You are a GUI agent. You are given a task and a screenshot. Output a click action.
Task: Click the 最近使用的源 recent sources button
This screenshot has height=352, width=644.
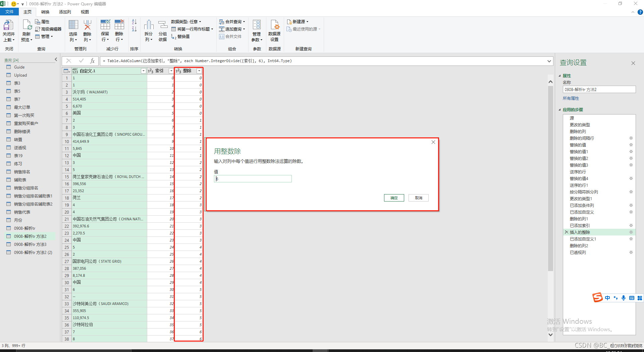click(304, 29)
